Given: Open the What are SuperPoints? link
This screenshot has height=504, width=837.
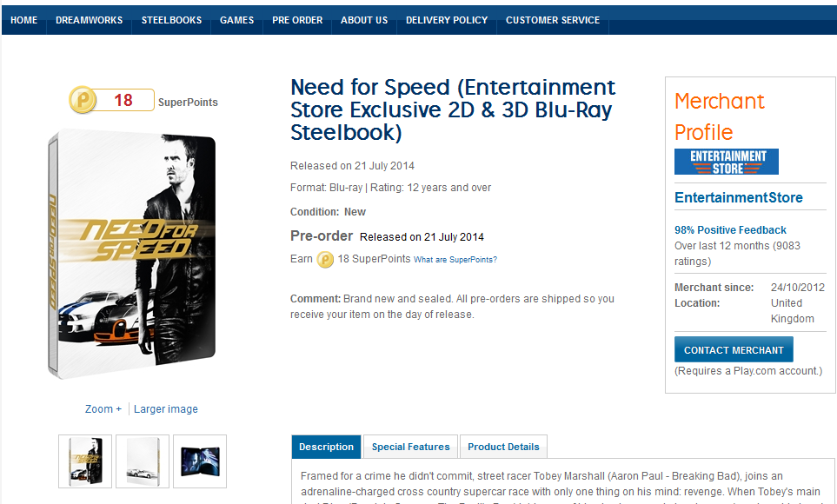Looking at the screenshot, I should (455, 260).
